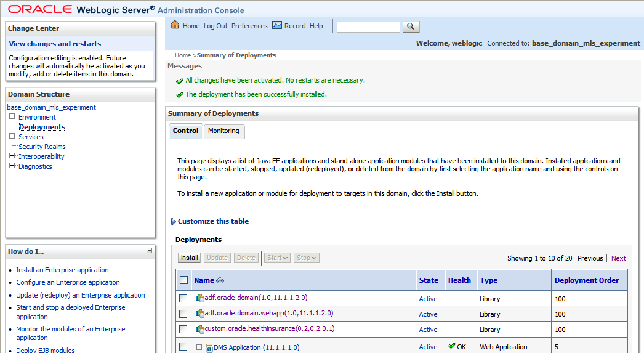Image resolution: width=644 pixels, height=353 pixels.
Task: Expand the Environment tree node
Action: pyautogui.click(x=12, y=116)
